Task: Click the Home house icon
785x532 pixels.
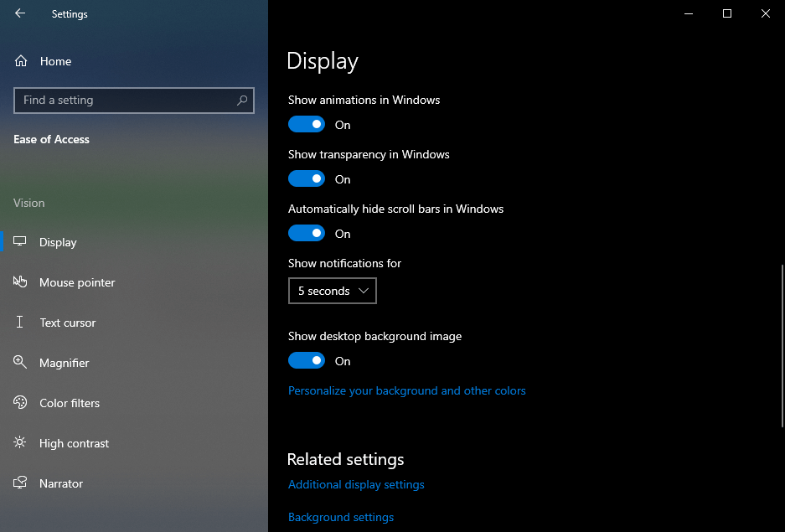Action: pyautogui.click(x=21, y=61)
